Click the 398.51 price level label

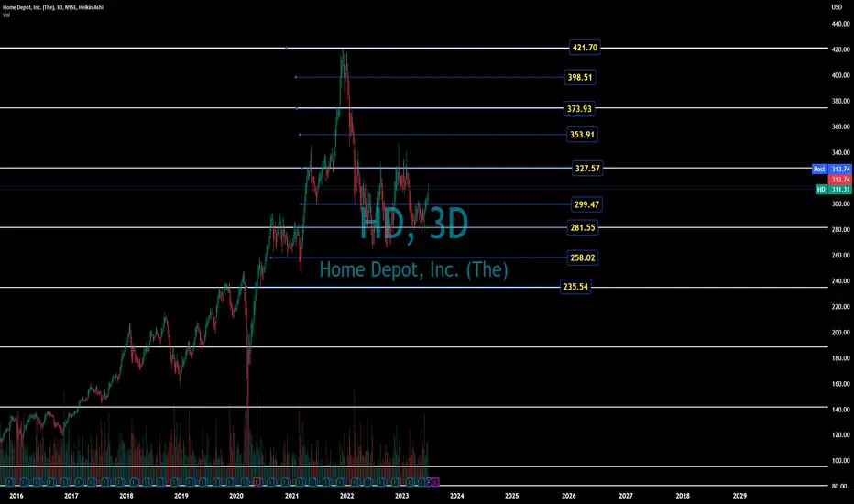point(579,77)
